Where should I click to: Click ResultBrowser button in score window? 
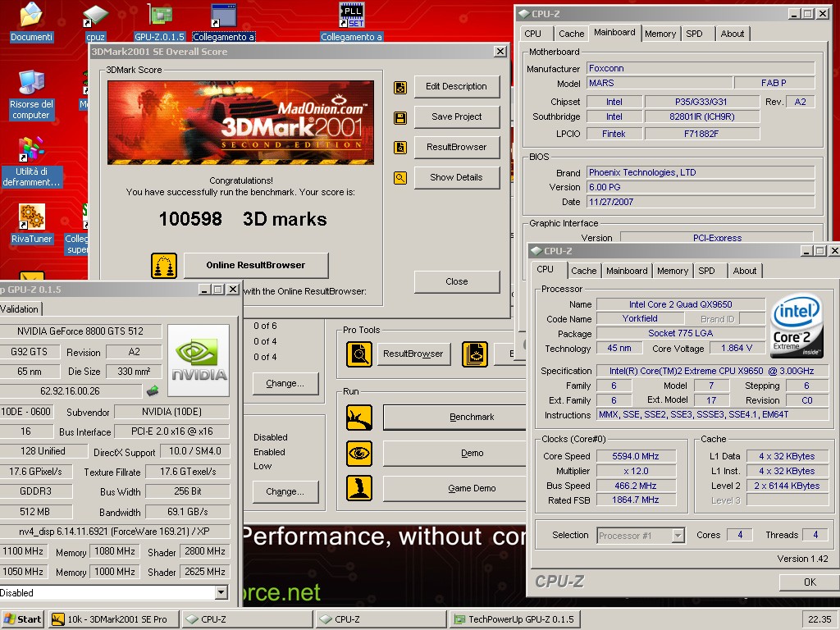456,148
